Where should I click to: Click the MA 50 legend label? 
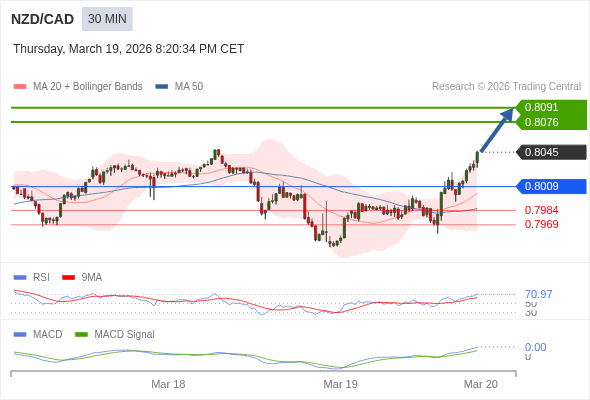(x=189, y=87)
